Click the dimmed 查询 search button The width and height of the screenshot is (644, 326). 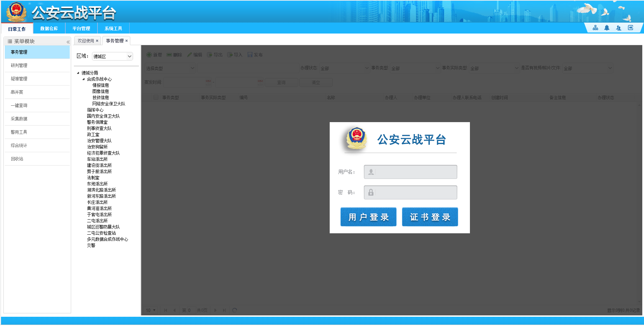(x=281, y=82)
